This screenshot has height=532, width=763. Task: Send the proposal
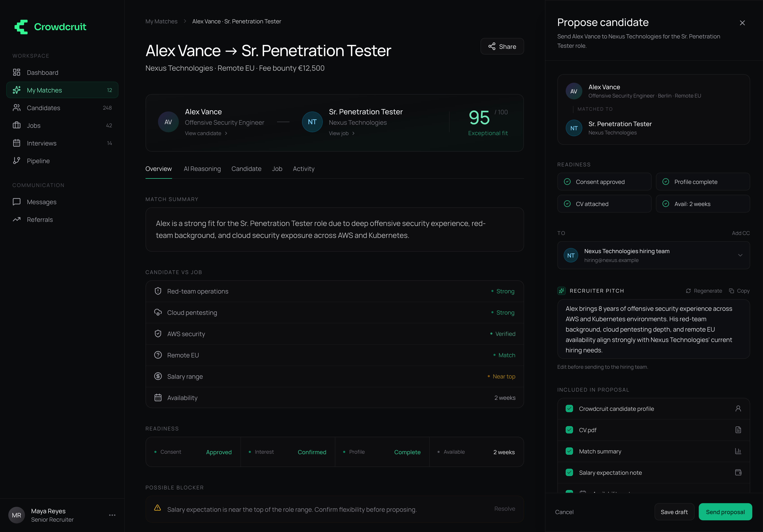(x=725, y=512)
